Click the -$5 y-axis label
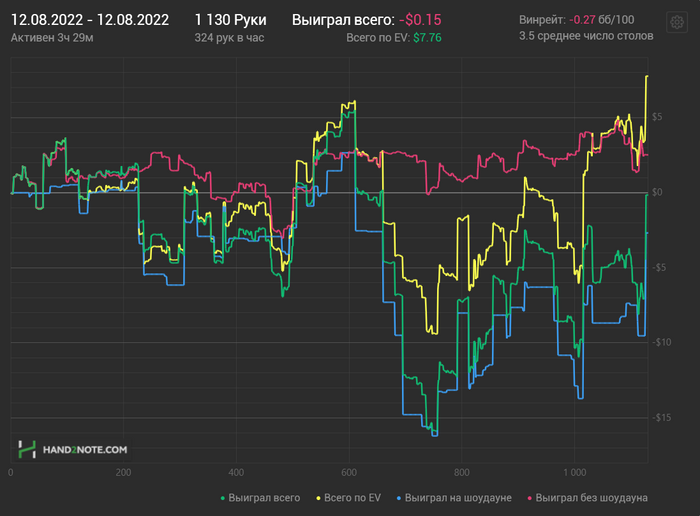Image resolution: width=700 pixels, height=516 pixels. pos(659,267)
